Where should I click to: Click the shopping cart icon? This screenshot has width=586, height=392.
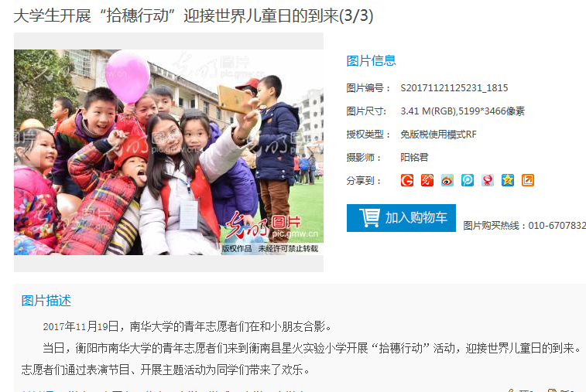(x=369, y=218)
